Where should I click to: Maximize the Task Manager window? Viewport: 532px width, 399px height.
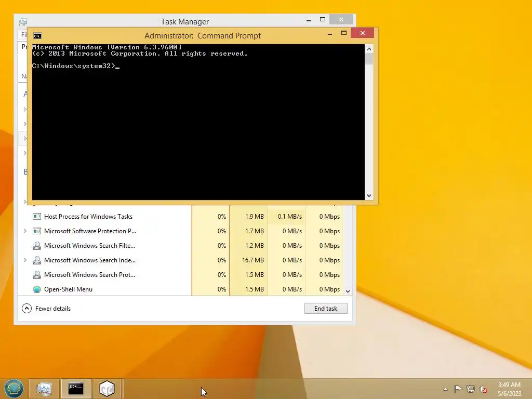(x=323, y=20)
